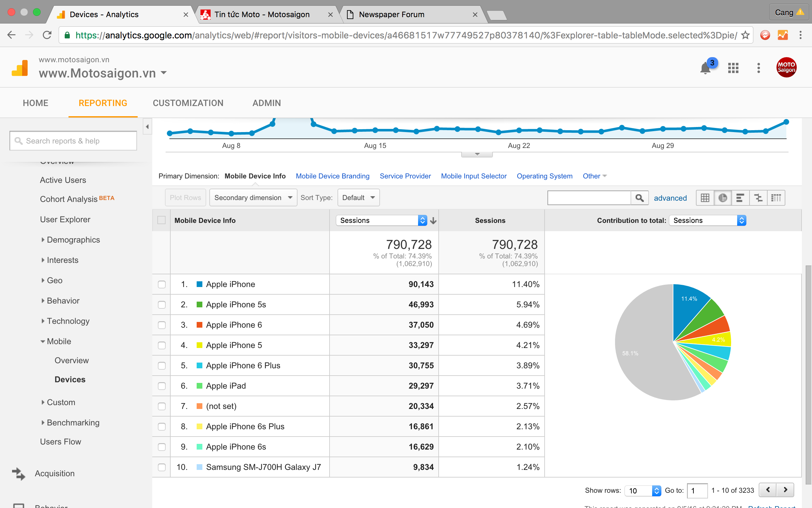
Task: Bookmark this page with the star
Action: pos(745,35)
